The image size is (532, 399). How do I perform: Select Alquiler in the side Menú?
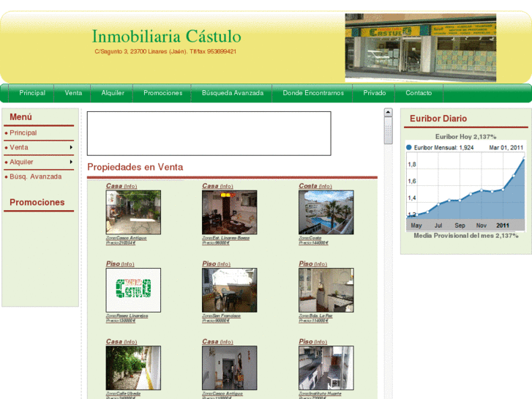coord(21,162)
